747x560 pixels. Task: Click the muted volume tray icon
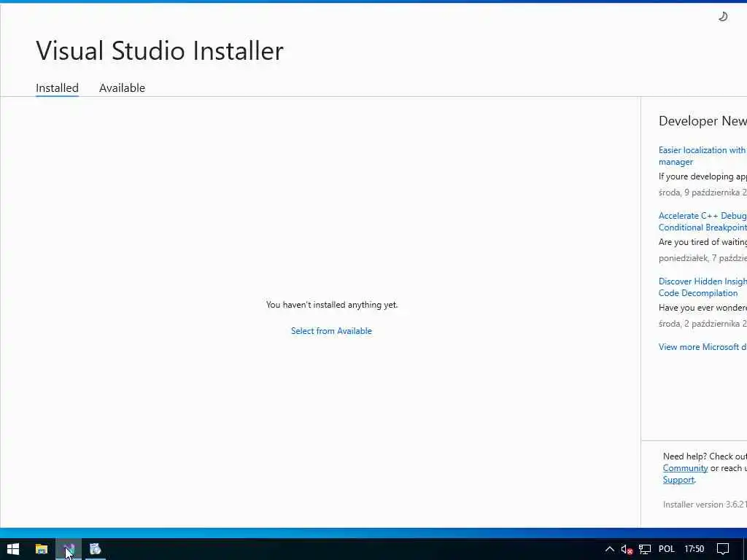coord(627,550)
